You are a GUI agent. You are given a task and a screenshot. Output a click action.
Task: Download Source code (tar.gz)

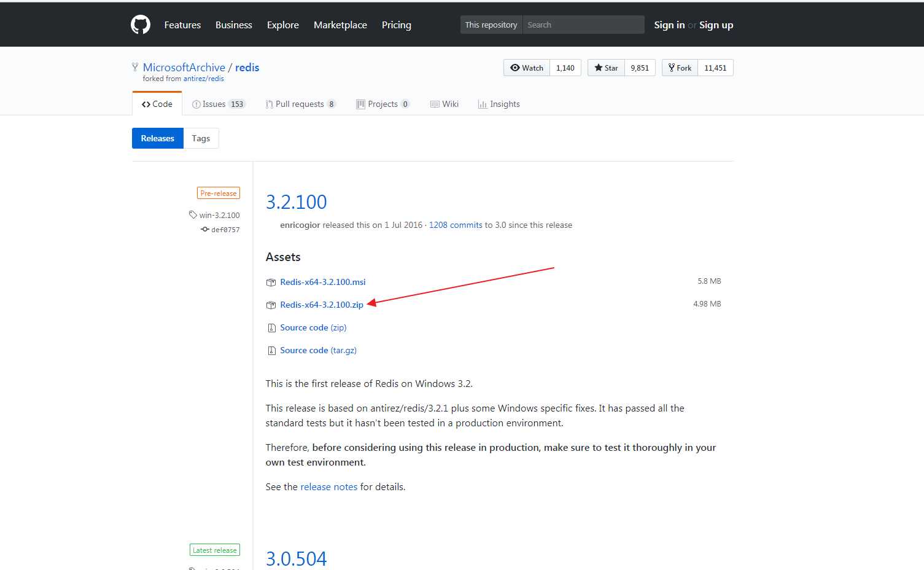pyautogui.click(x=318, y=350)
